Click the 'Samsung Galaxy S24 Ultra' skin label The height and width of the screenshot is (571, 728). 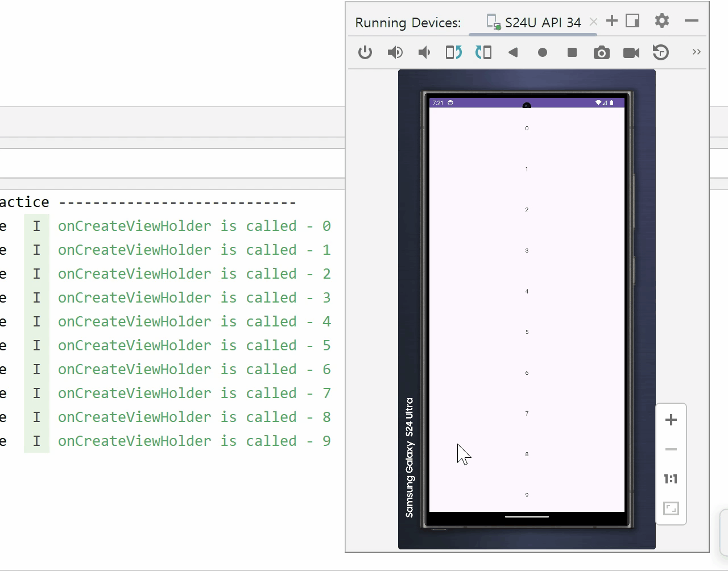point(409,457)
